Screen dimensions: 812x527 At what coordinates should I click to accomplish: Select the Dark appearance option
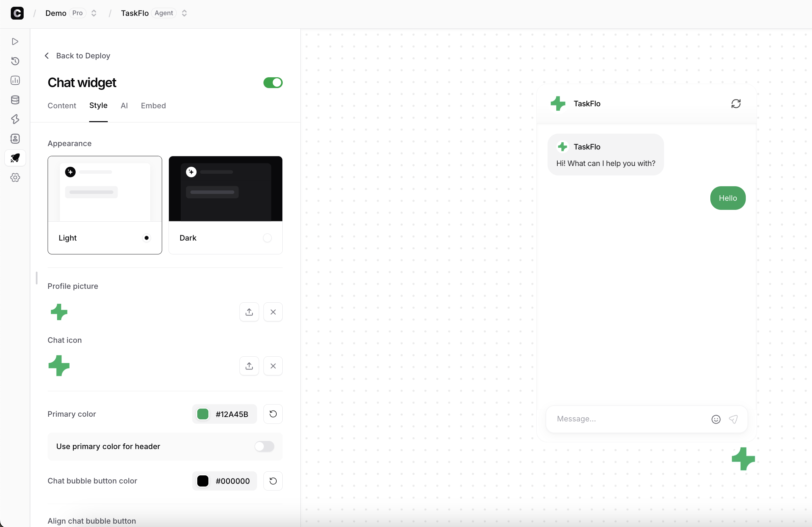[x=226, y=204]
